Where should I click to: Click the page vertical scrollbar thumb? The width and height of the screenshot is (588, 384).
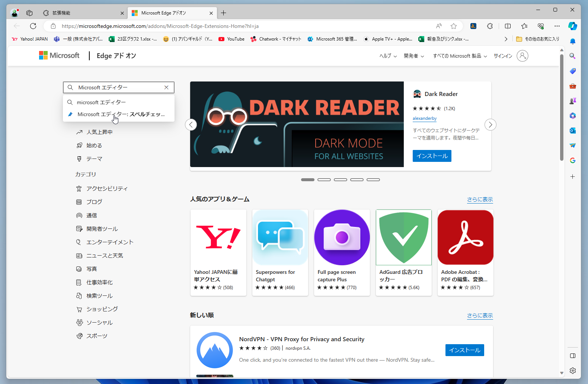coord(562,107)
